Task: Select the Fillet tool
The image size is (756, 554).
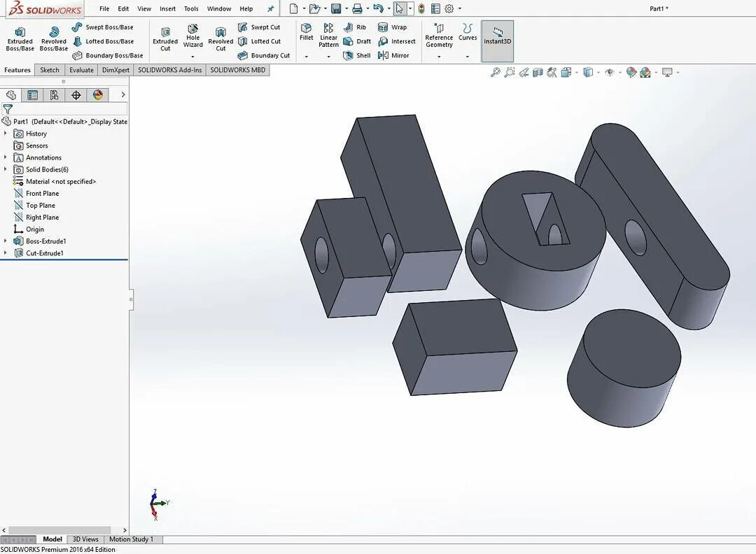Action: point(306,31)
